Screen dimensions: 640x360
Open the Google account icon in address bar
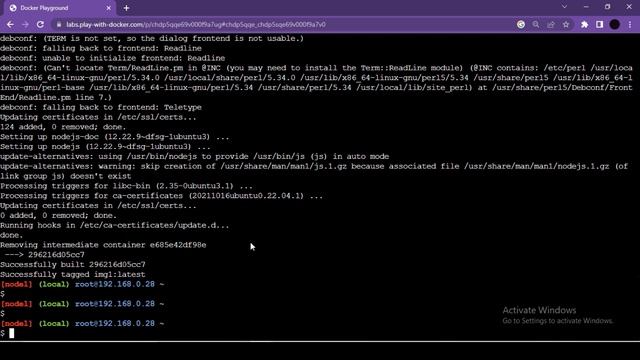coord(521,24)
